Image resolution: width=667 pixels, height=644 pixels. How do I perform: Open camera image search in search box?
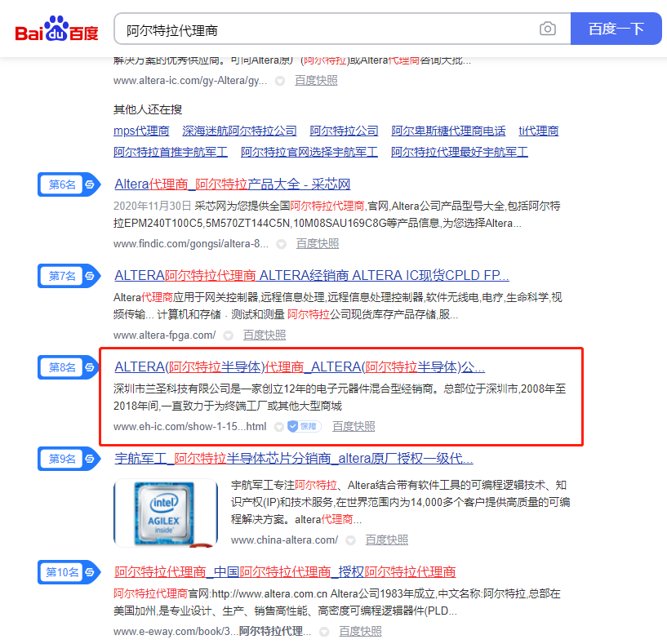(x=547, y=29)
